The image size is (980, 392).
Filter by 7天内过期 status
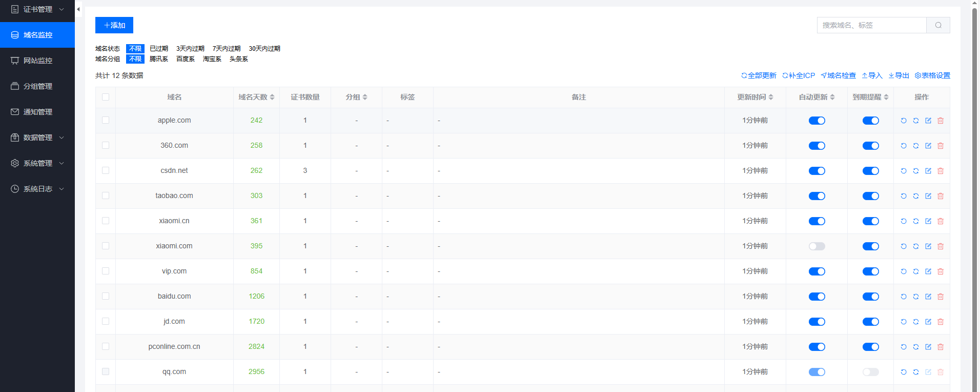point(227,49)
